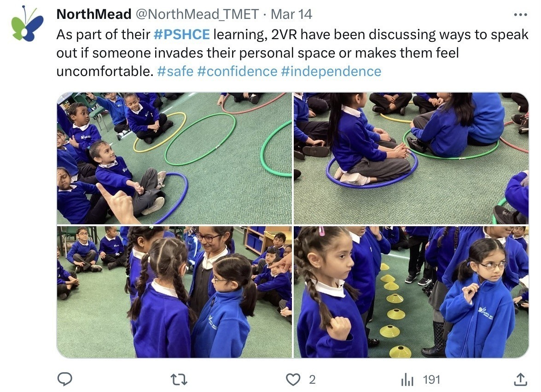The width and height of the screenshot is (541, 392).
Task: Open top-right photo of child sitting in blue hoop
Action: [411, 158]
